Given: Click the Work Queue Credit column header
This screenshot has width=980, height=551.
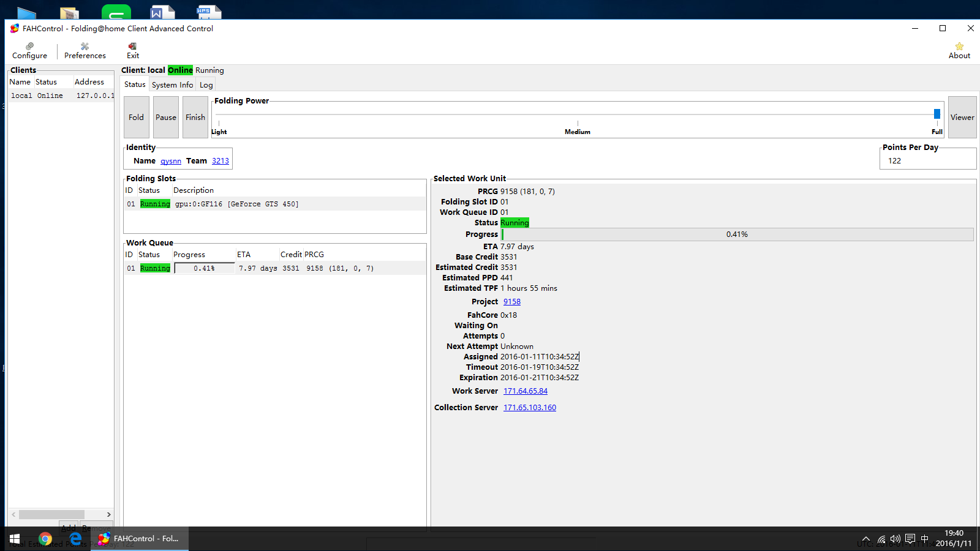Looking at the screenshot, I should tap(291, 255).
